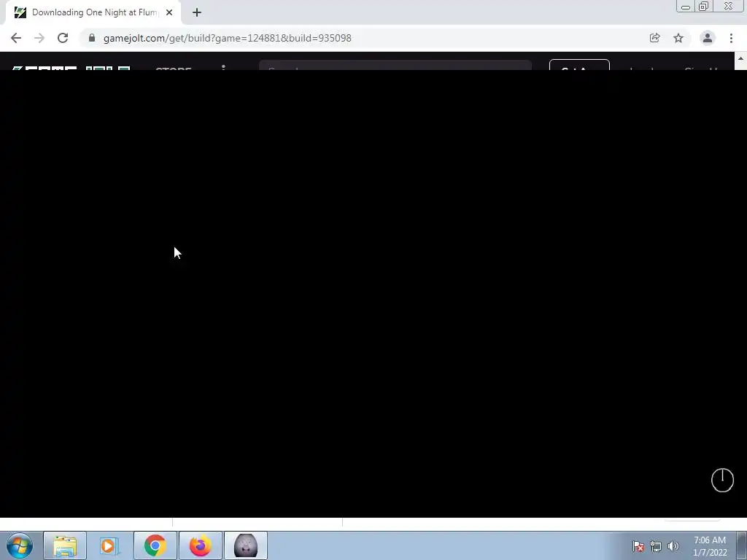Switch to Google Chrome in the taskbar
The width and height of the screenshot is (747, 560).
coord(155,545)
